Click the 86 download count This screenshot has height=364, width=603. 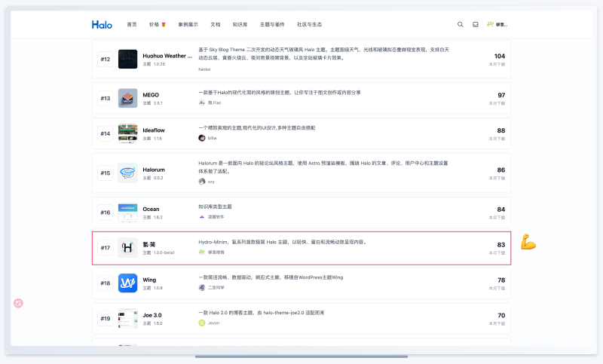click(x=501, y=170)
